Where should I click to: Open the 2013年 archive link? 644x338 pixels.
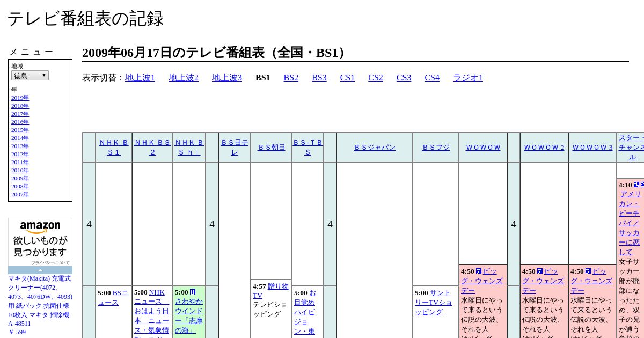20,146
